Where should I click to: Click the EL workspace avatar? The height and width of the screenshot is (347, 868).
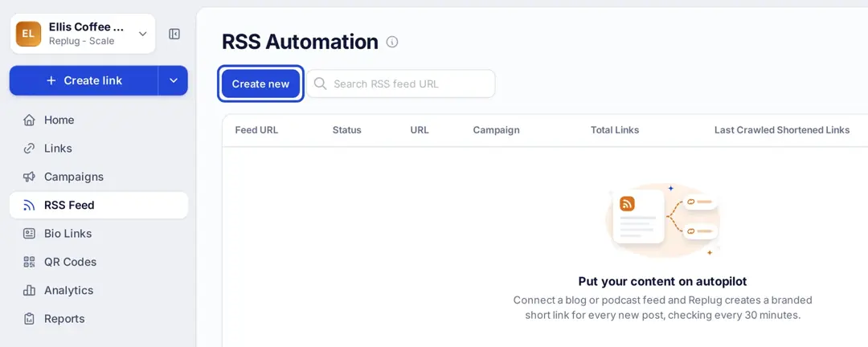(x=28, y=34)
